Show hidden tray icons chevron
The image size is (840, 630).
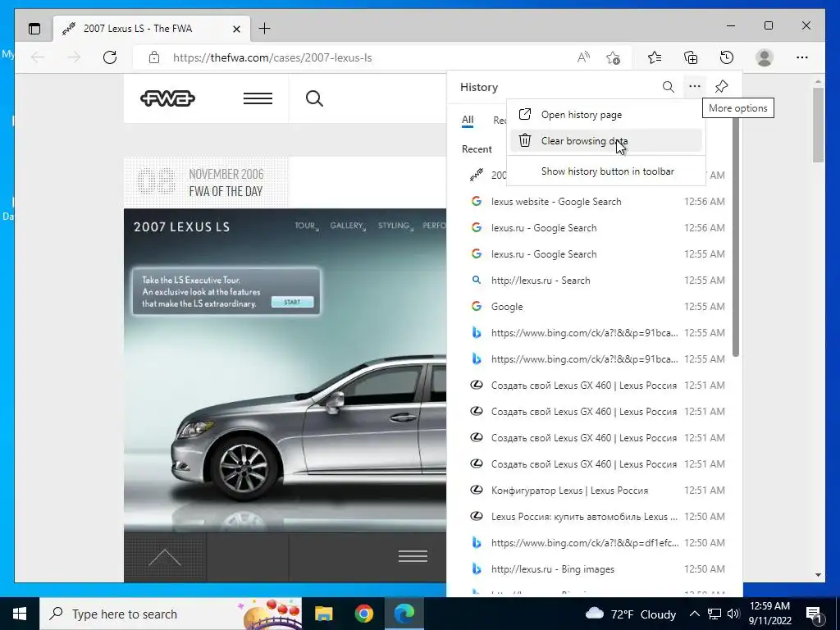pyautogui.click(x=694, y=614)
